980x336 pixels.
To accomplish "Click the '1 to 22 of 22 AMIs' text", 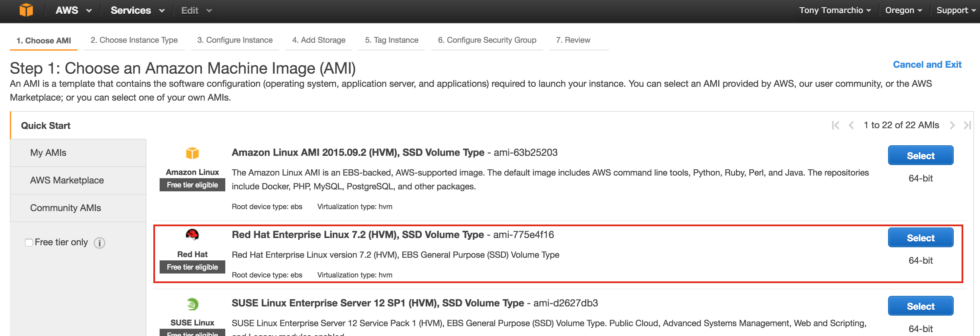I will click(x=901, y=125).
